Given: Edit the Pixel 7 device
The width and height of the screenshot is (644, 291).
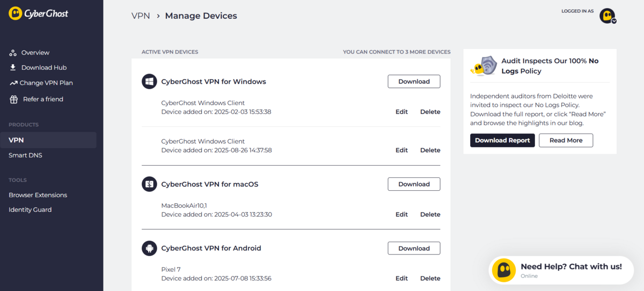Looking at the screenshot, I should 401,279.
